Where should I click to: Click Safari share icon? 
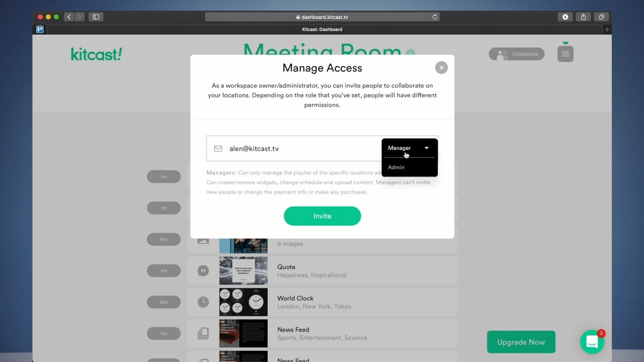[583, 17]
